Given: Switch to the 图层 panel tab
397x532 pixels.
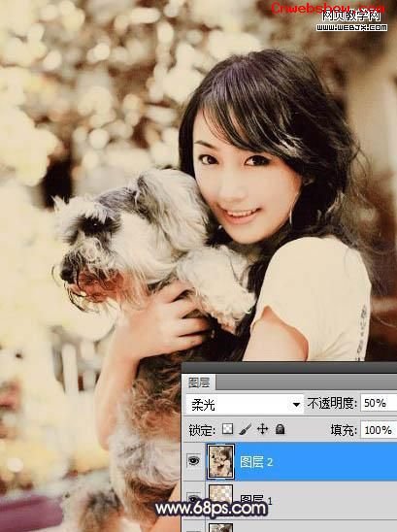Looking at the screenshot, I should (x=199, y=382).
